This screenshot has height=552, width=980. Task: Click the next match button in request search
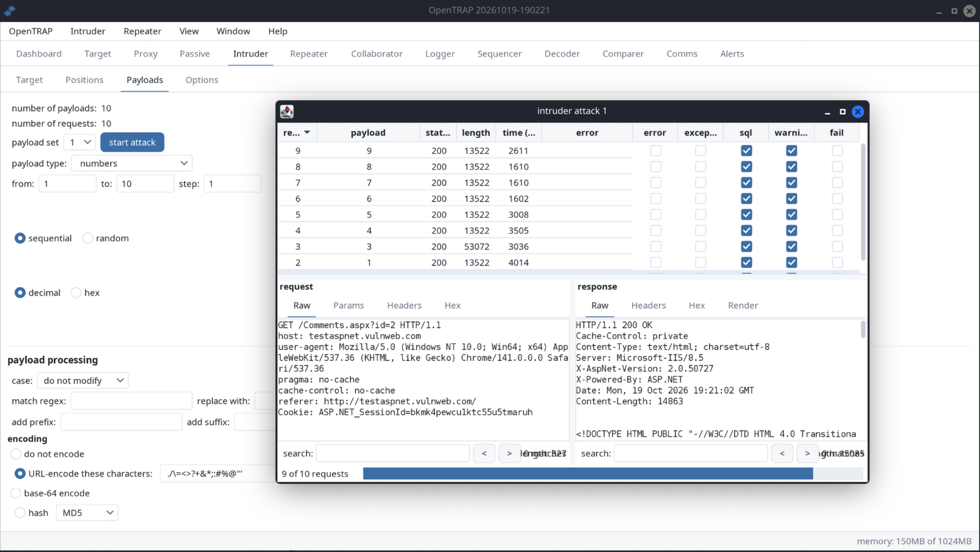509,453
